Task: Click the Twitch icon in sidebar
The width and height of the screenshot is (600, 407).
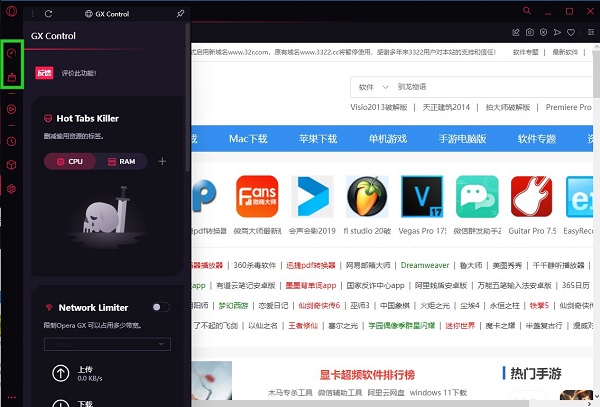Action: [11, 76]
